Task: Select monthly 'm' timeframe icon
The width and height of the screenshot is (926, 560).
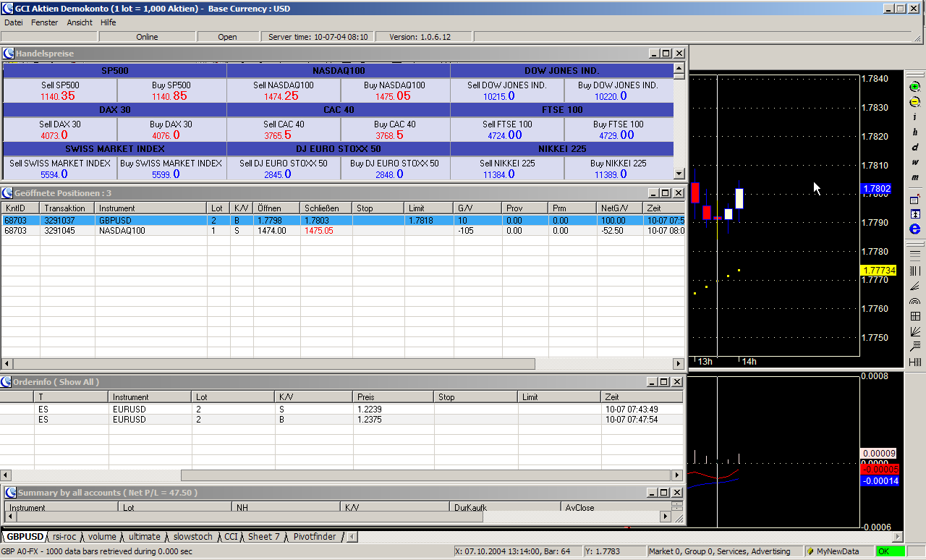Action: click(914, 177)
